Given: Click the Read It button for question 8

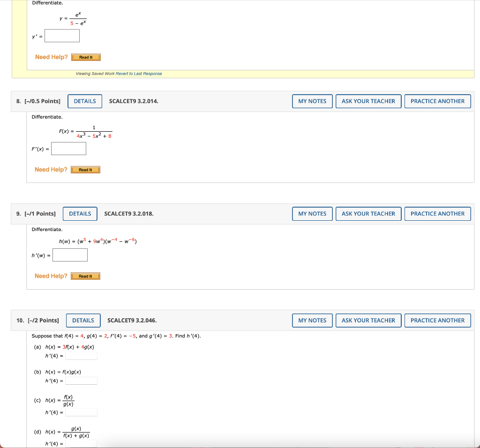Looking at the screenshot, I should pyautogui.click(x=85, y=169).
